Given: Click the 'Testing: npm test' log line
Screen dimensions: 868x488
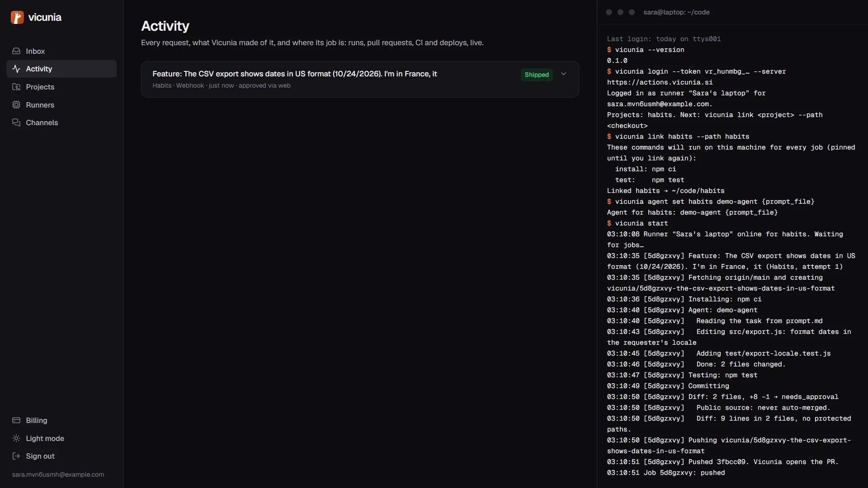Looking at the screenshot, I should [x=682, y=375].
